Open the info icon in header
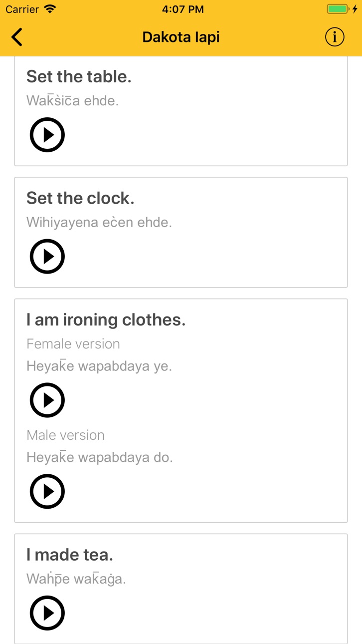The height and width of the screenshot is (644, 362). pyautogui.click(x=335, y=37)
